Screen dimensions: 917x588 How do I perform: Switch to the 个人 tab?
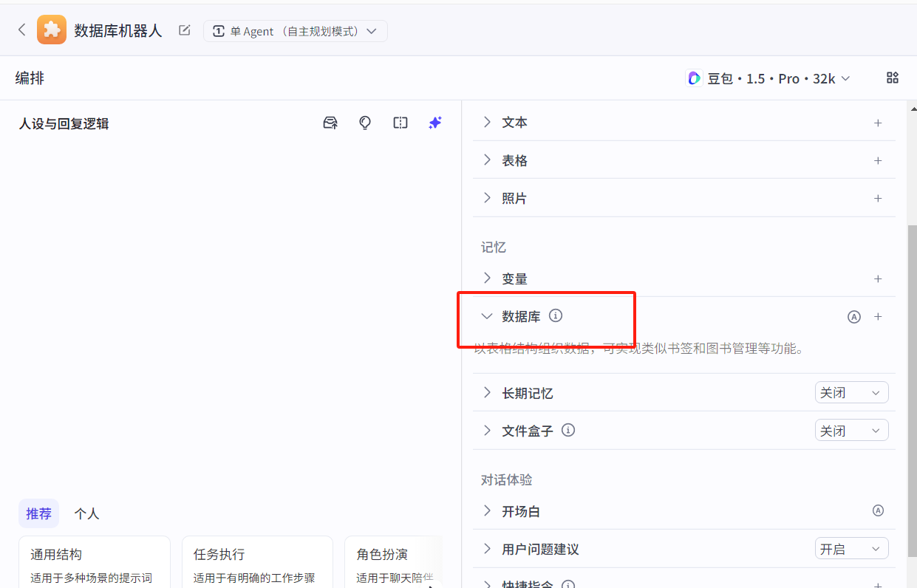click(x=86, y=513)
